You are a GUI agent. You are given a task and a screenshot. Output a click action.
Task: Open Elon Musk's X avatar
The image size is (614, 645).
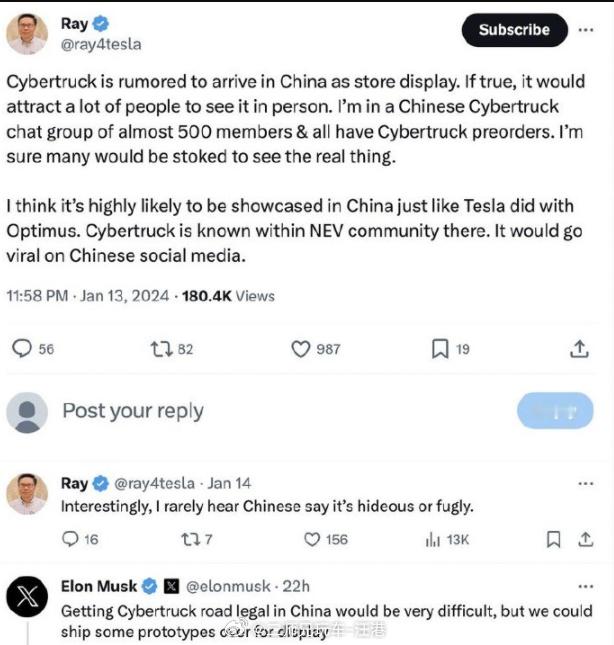click(x=27, y=597)
